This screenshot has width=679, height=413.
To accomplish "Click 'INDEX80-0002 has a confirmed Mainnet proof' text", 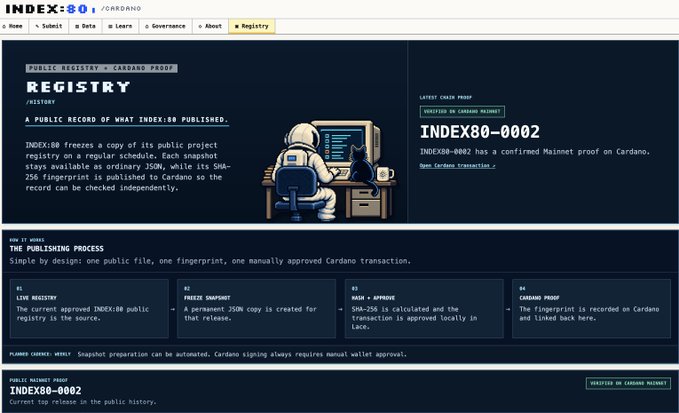I will pyautogui.click(x=535, y=152).
